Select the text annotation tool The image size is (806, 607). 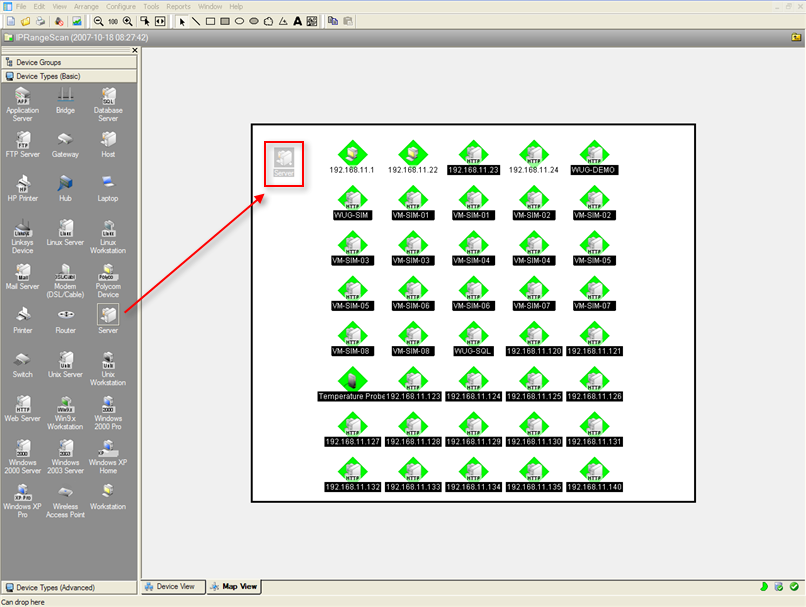click(297, 20)
